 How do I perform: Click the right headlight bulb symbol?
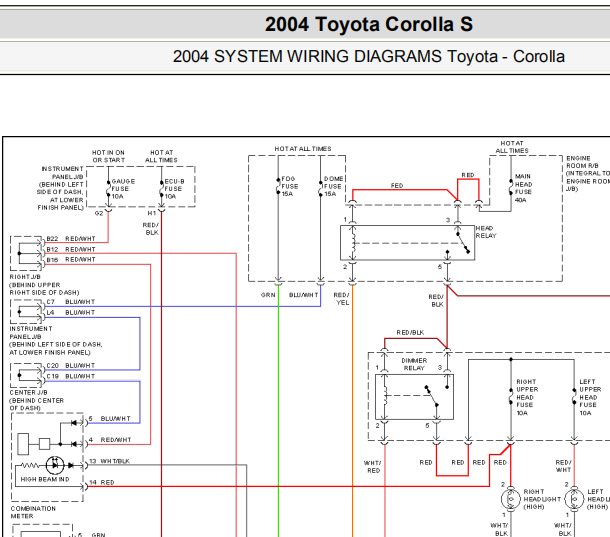point(511,499)
